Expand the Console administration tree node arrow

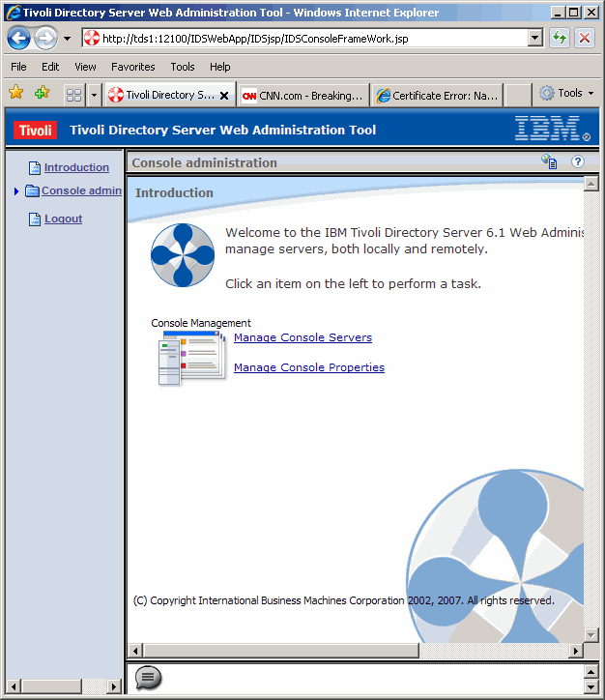tap(16, 191)
